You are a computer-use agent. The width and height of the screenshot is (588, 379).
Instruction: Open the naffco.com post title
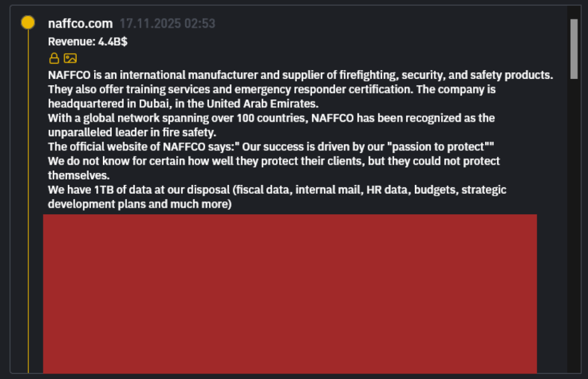click(x=80, y=23)
